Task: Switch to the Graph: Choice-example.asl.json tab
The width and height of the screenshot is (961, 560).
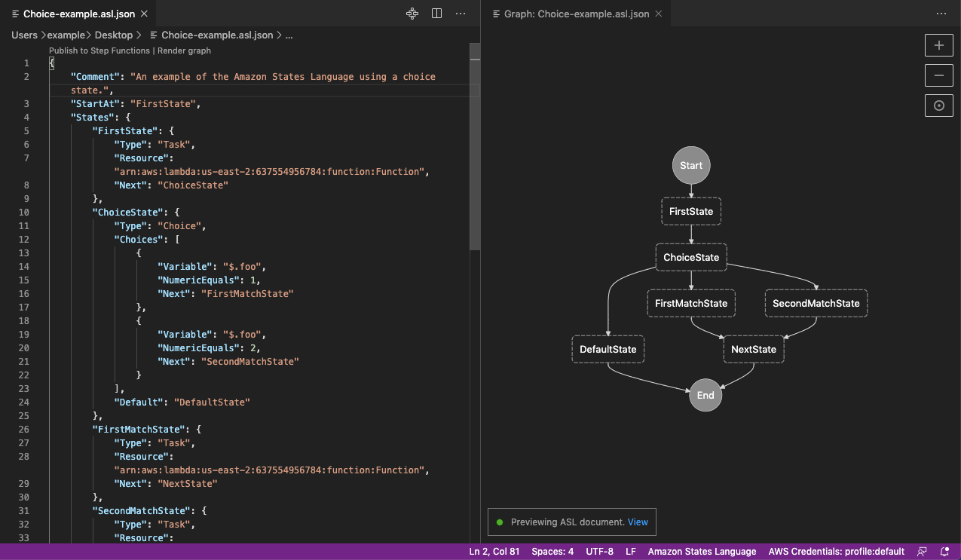Action: 576,14
